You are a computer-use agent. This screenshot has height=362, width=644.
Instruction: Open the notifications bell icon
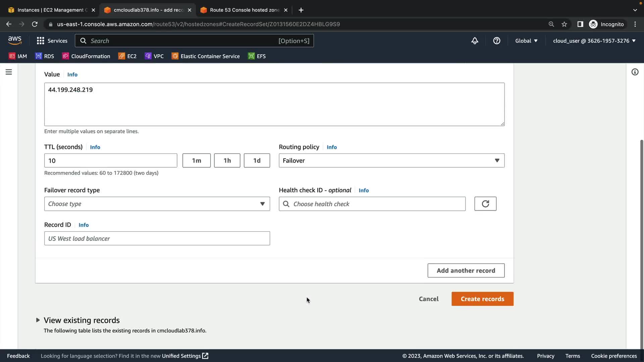pos(475,41)
